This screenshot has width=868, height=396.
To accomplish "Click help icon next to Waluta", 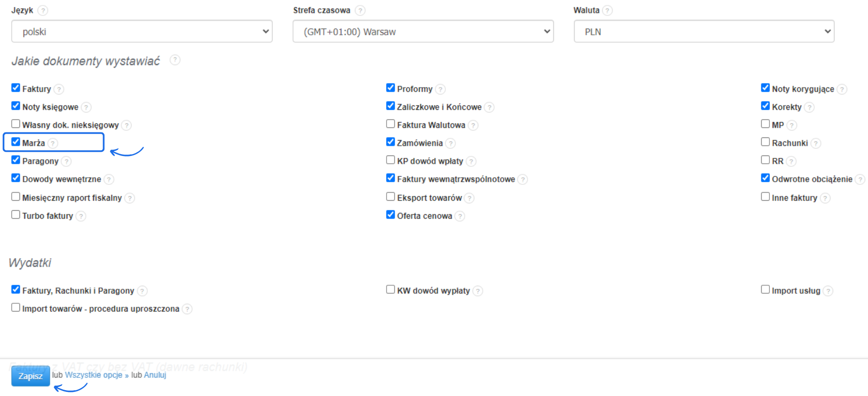I will click(608, 10).
